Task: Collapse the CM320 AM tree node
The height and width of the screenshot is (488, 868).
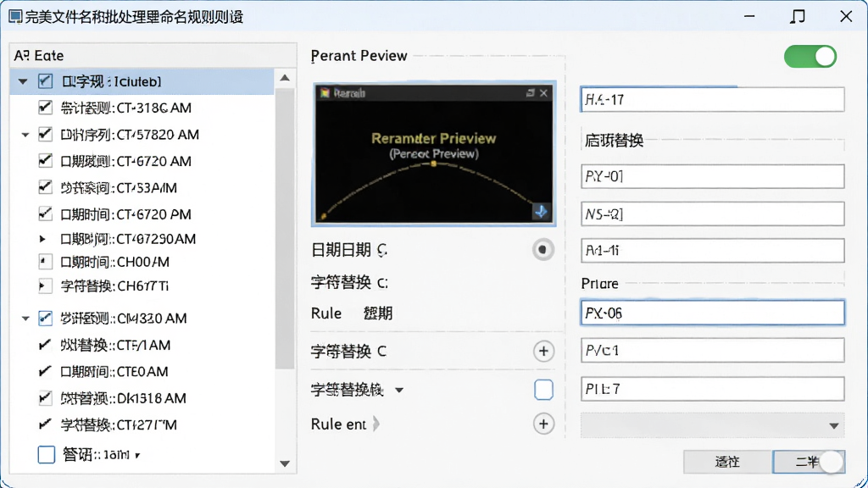Action: (x=25, y=319)
